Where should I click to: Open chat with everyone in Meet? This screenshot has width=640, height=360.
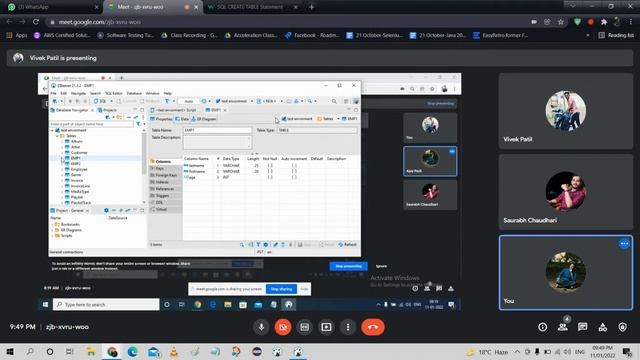(x=582, y=327)
